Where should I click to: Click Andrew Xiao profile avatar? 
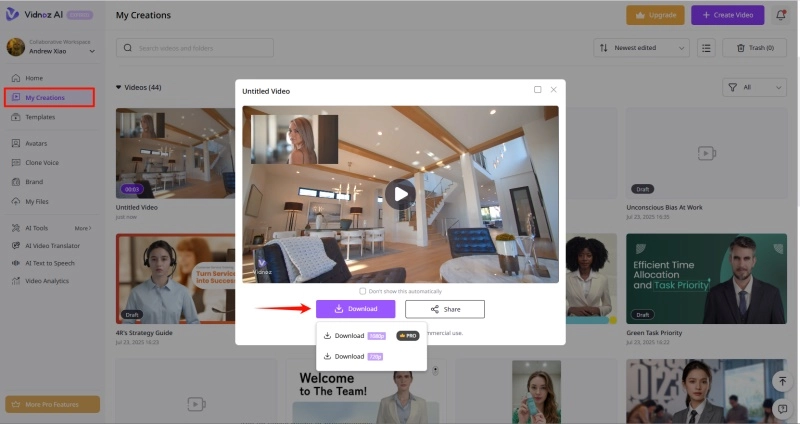coord(16,47)
